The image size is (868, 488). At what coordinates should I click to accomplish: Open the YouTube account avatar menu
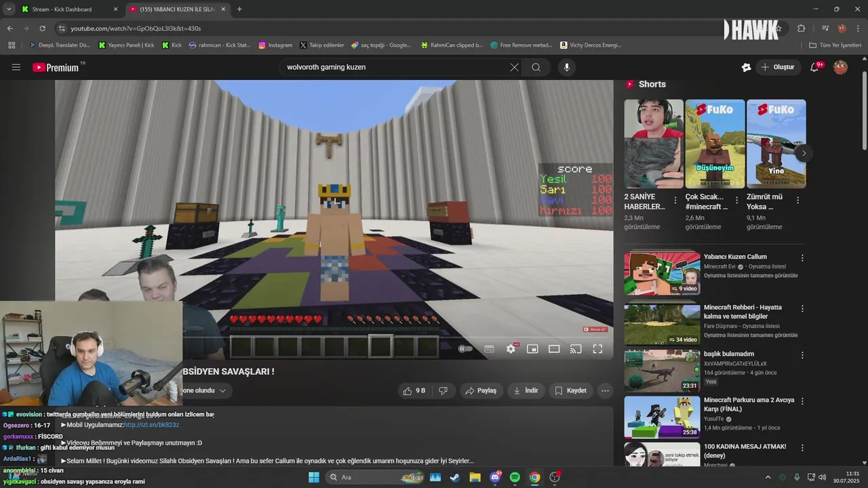[840, 67]
